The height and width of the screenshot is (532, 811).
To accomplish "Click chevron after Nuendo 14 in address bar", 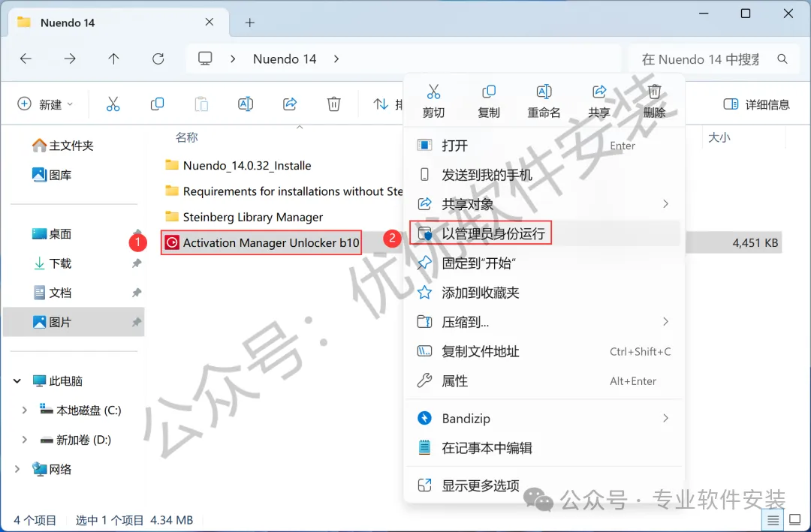I will pyautogui.click(x=336, y=59).
